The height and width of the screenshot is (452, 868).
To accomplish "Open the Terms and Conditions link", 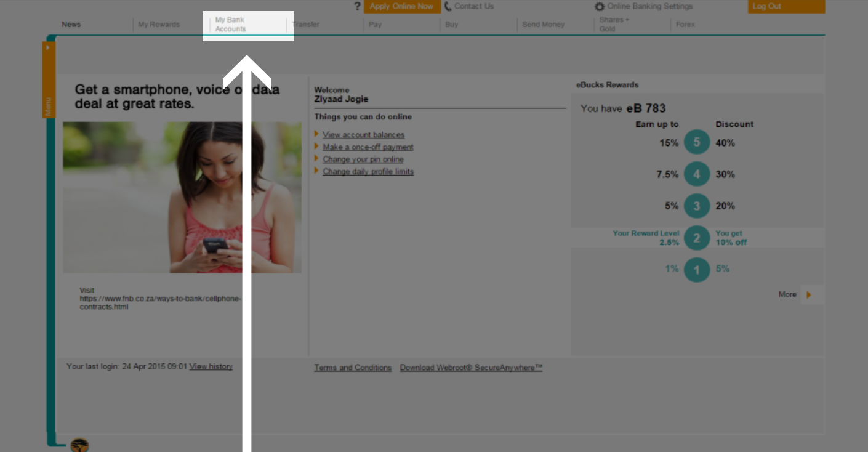I will point(353,367).
